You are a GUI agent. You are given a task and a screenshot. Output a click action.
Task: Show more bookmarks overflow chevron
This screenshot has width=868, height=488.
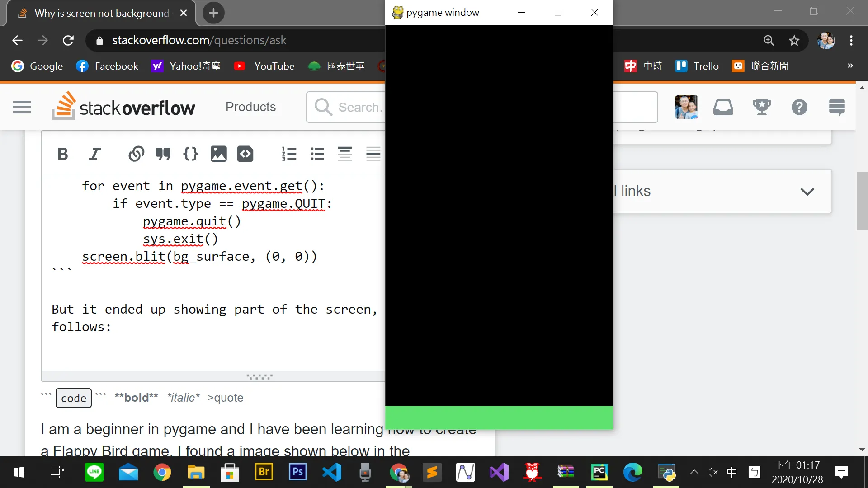click(x=850, y=66)
